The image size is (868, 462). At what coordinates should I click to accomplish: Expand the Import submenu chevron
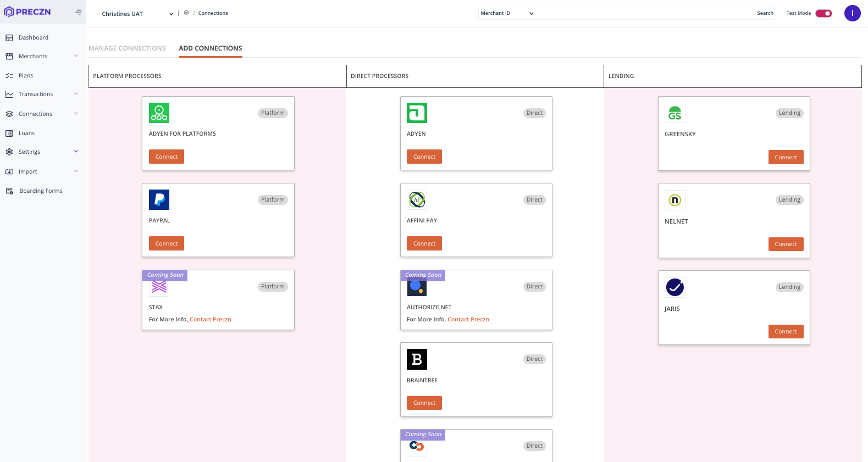[x=76, y=171]
